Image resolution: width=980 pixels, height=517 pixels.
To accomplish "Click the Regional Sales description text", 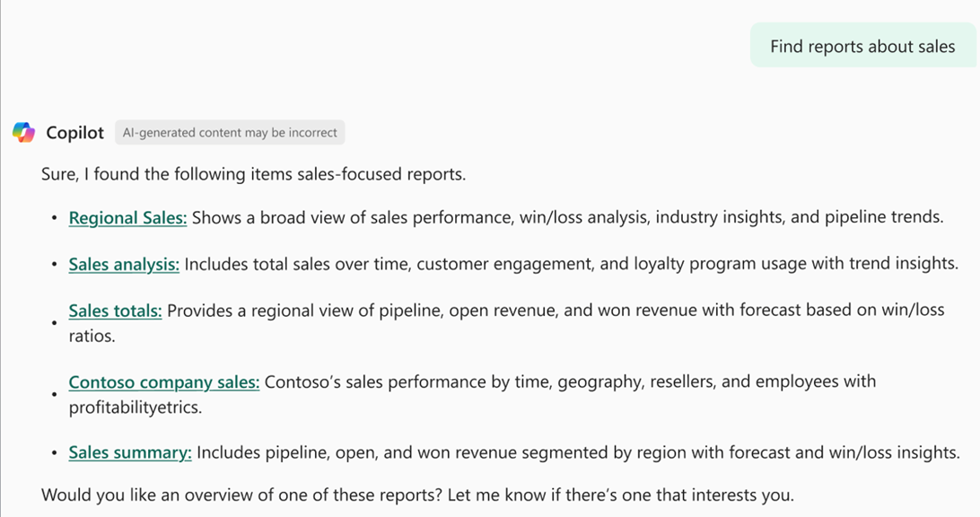I will (567, 218).
